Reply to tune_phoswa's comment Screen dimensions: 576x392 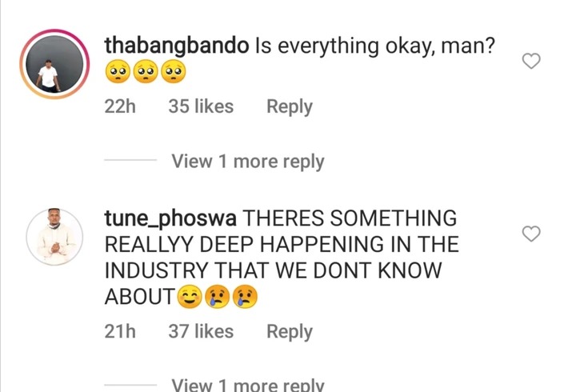point(290,332)
